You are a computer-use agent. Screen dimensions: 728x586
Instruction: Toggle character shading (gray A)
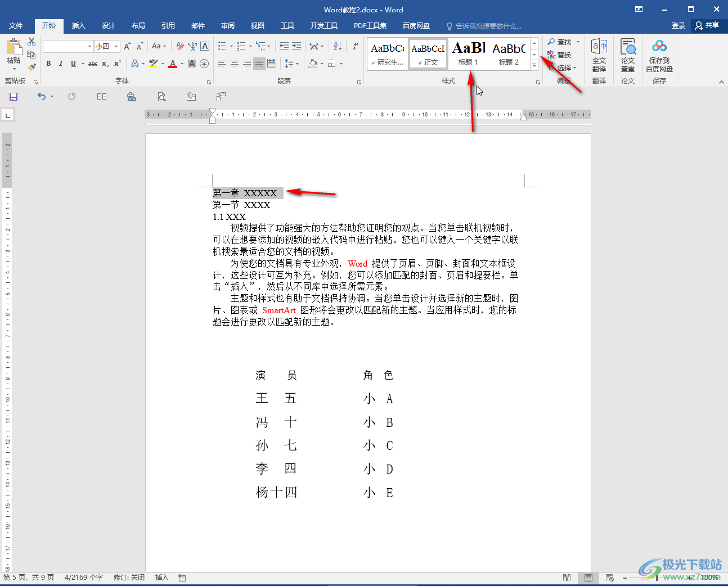192,64
